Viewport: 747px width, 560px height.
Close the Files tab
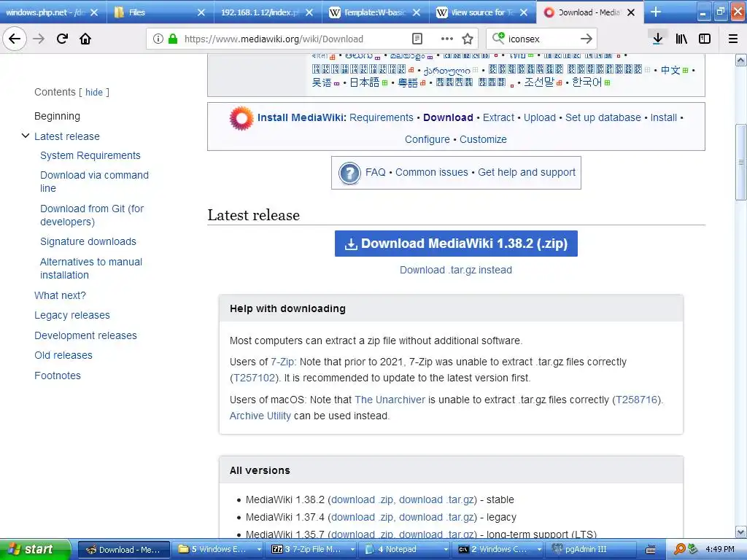(201, 12)
